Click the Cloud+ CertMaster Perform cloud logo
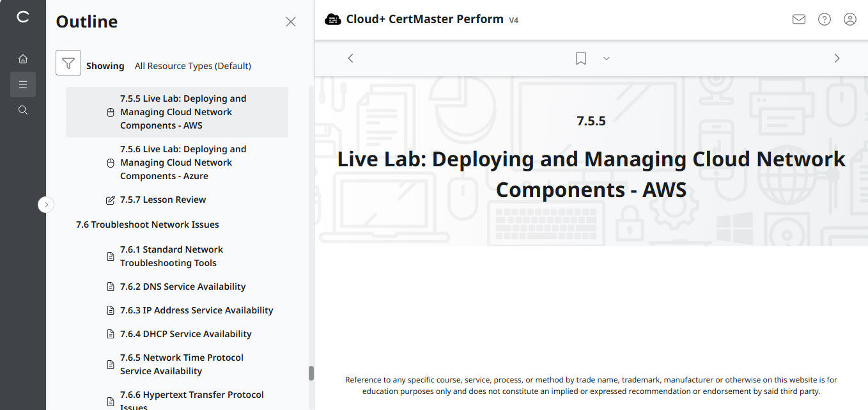 [333, 19]
